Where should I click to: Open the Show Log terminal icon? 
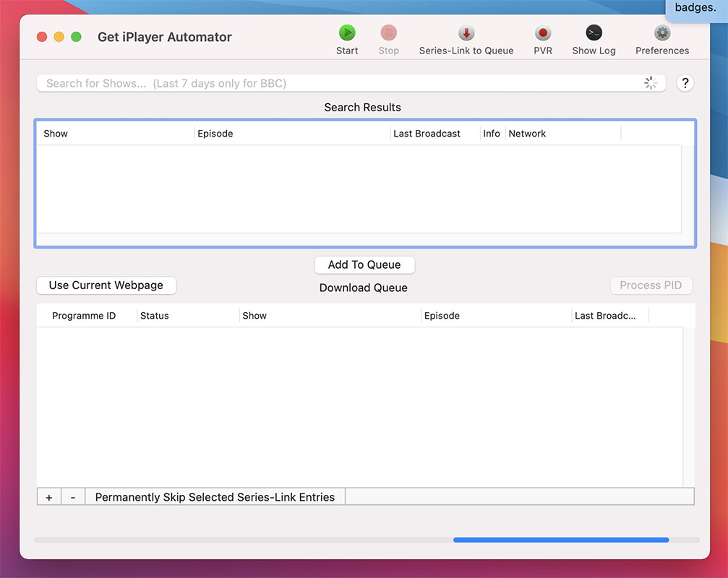[594, 33]
